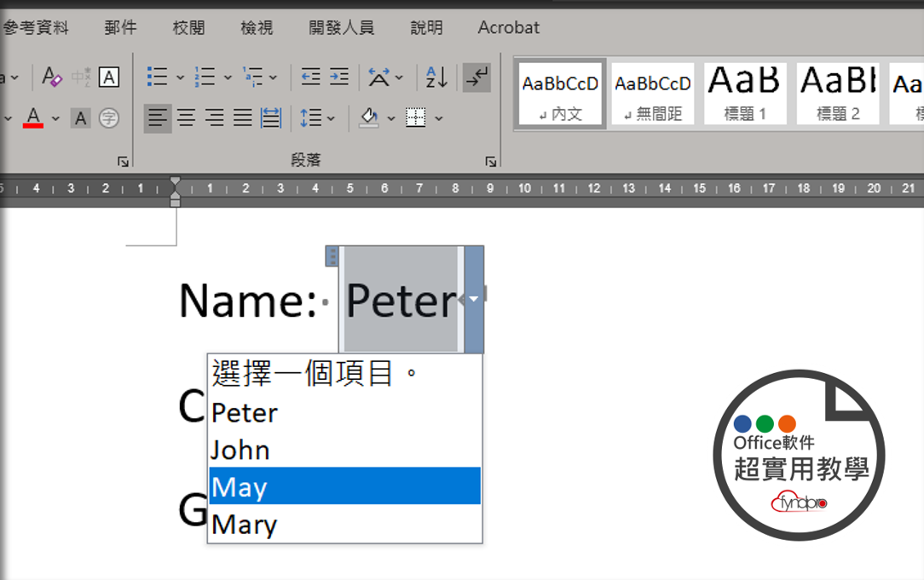Screen dimensions: 924x580
Task: Align text right
Action: click(215, 118)
